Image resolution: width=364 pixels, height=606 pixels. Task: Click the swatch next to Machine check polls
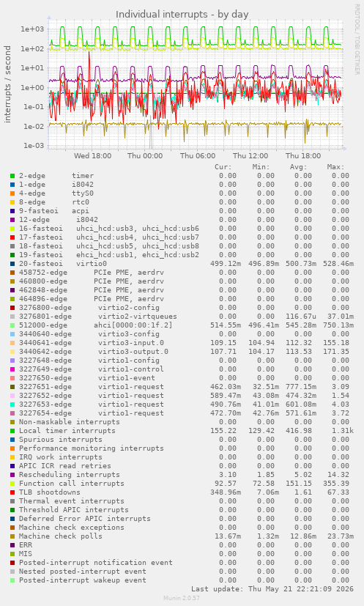pos(12,536)
